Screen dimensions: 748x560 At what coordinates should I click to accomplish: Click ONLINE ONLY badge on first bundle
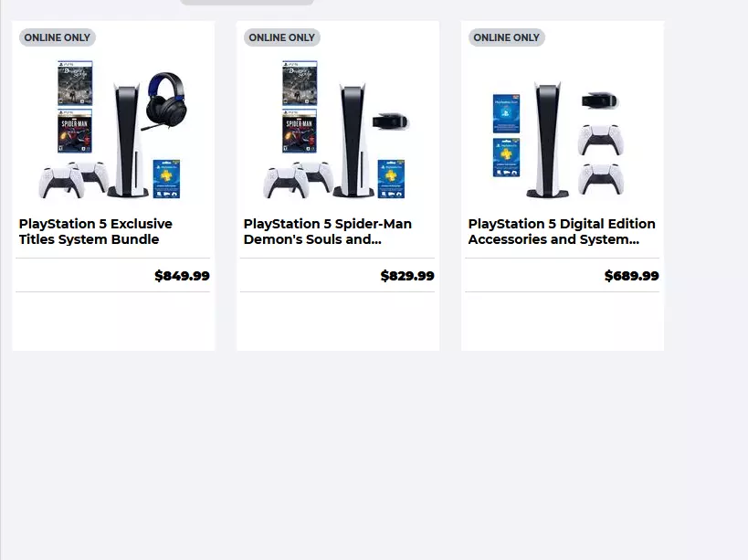tap(58, 37)
